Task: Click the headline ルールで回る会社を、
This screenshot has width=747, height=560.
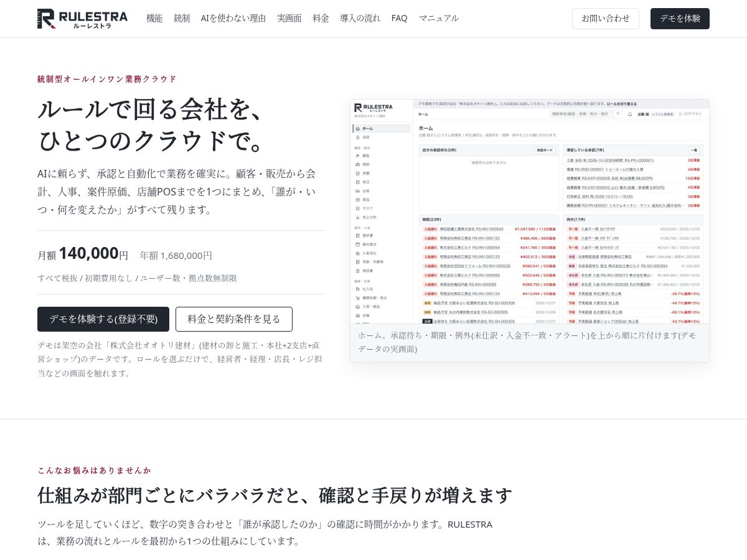Action: click(x=153, y=110)
